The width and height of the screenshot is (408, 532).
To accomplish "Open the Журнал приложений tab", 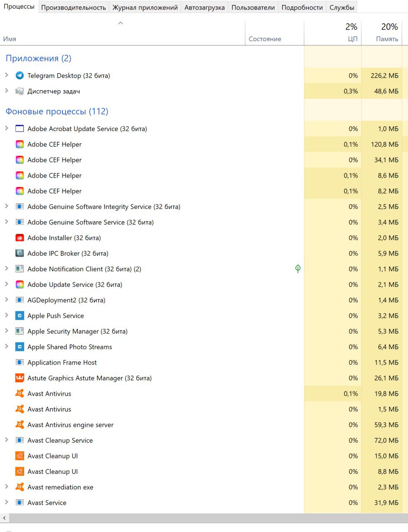I will pos(145,7).
